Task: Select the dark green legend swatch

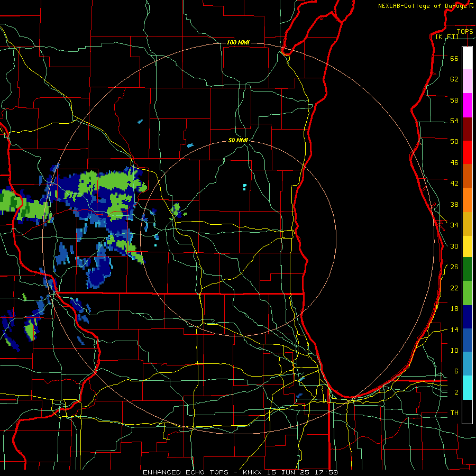Action: tap(467, 269)
